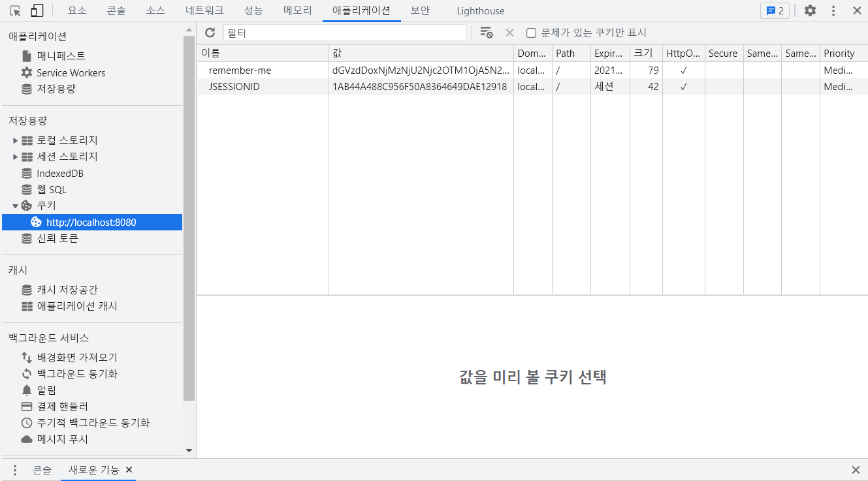Viewport: 868px width, 481px height.
Task: Open the Periodic Background Sync item
Action: (86, 423)
